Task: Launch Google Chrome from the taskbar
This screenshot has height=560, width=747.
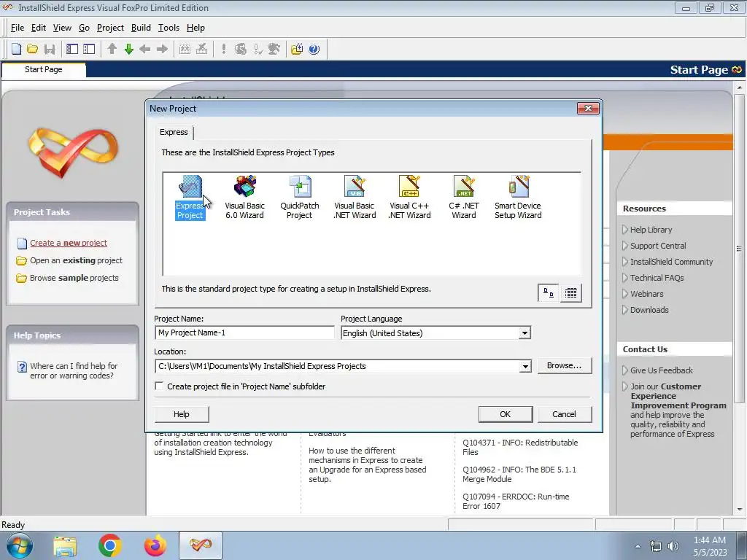Action: 110,545
